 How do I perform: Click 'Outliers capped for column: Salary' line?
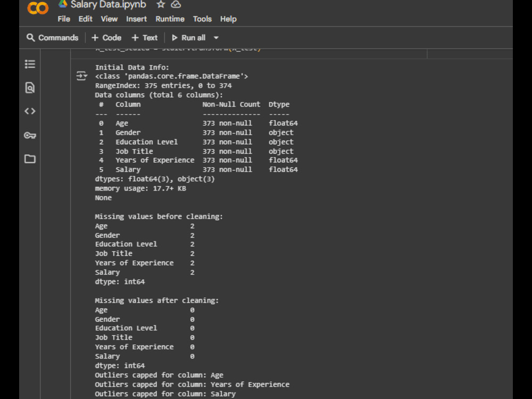point(165,394)
